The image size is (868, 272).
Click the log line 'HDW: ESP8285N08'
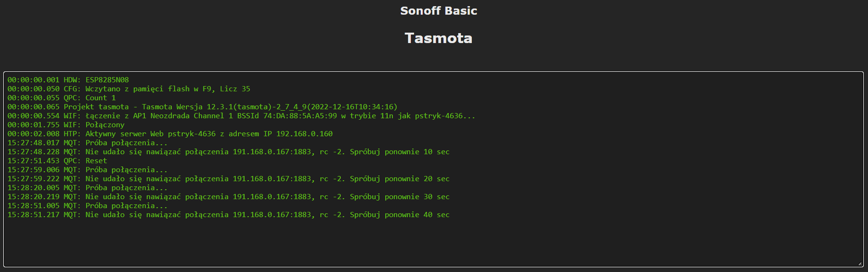coord(68,80)
